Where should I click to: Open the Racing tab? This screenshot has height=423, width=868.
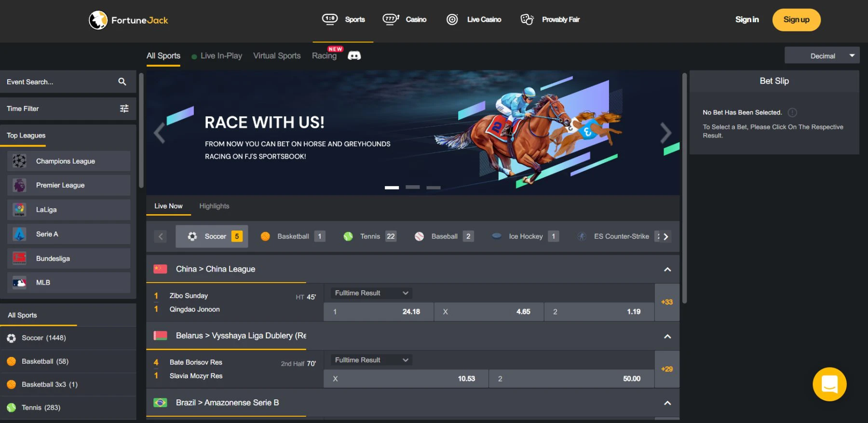click(x=325, y=55)
